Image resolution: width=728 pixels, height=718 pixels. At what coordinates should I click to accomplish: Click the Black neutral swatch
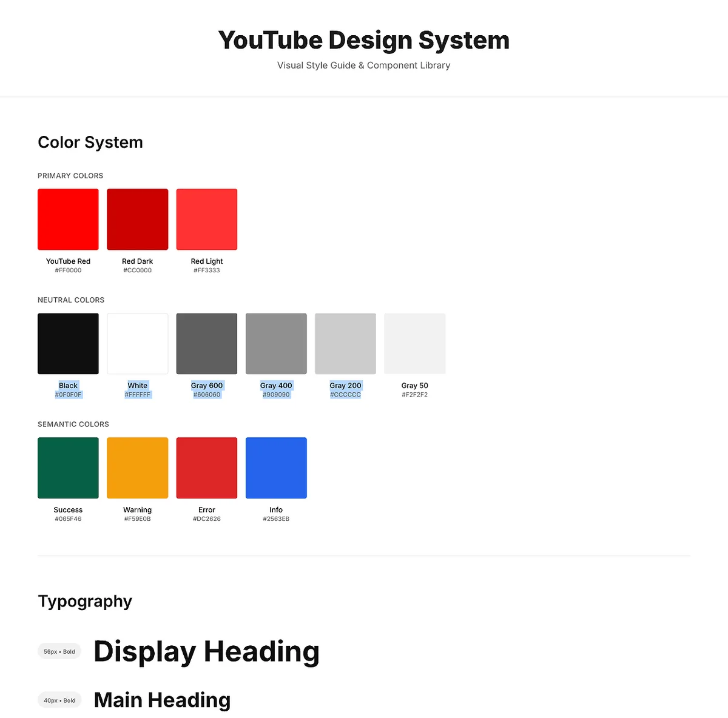coord(68,343)
